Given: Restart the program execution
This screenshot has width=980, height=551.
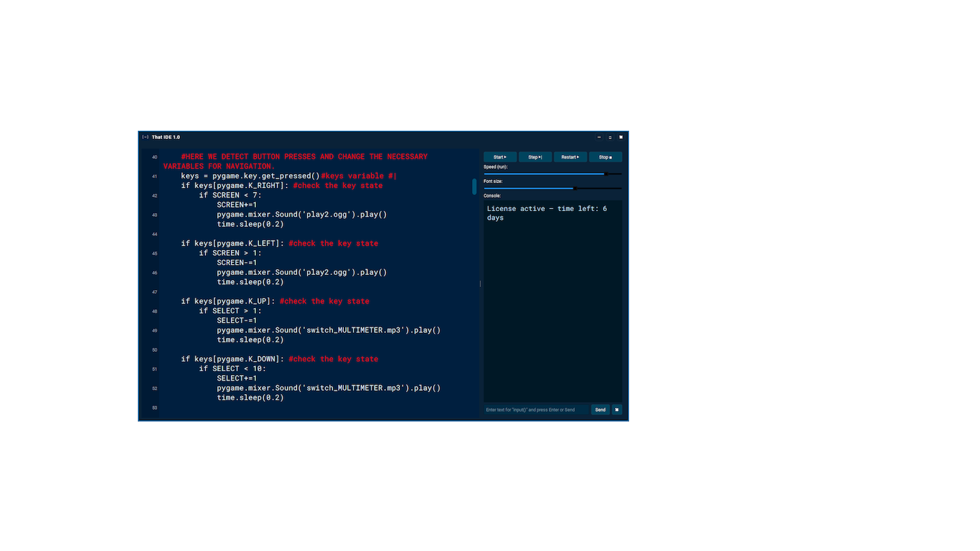Looking at the screenshot, I should click(x=570, y=157).
